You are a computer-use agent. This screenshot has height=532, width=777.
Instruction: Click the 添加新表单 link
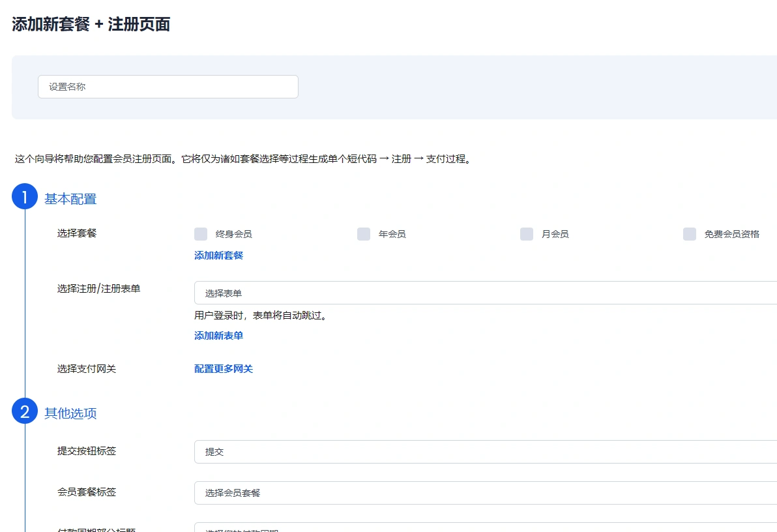coord(218,335)
